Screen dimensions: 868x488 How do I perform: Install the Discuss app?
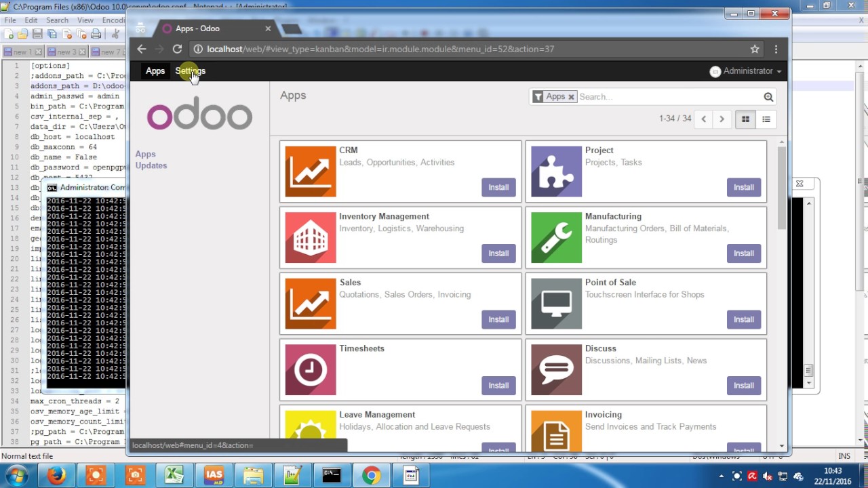[x=744, y=385]
